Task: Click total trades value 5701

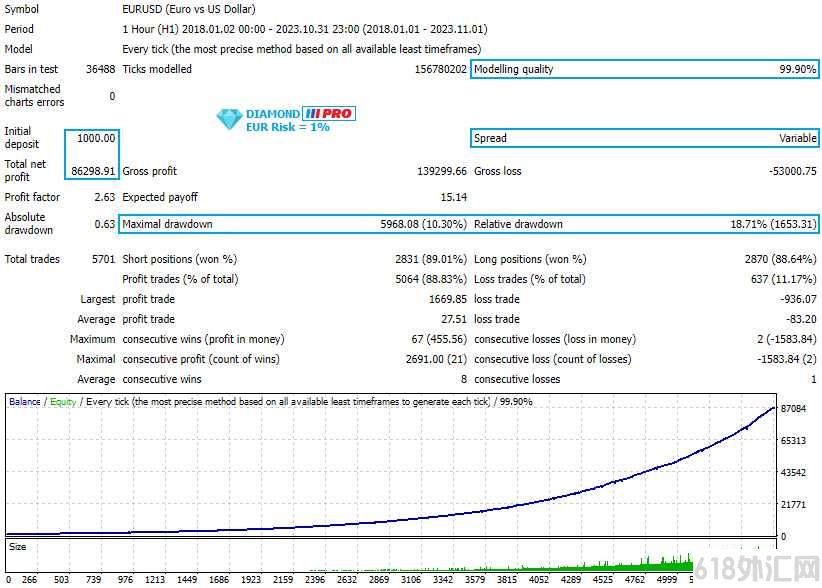Action: pos(103,259)
